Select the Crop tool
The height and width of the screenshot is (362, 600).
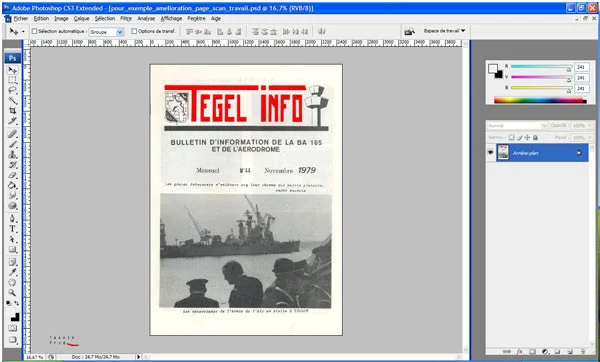[13, 111]
